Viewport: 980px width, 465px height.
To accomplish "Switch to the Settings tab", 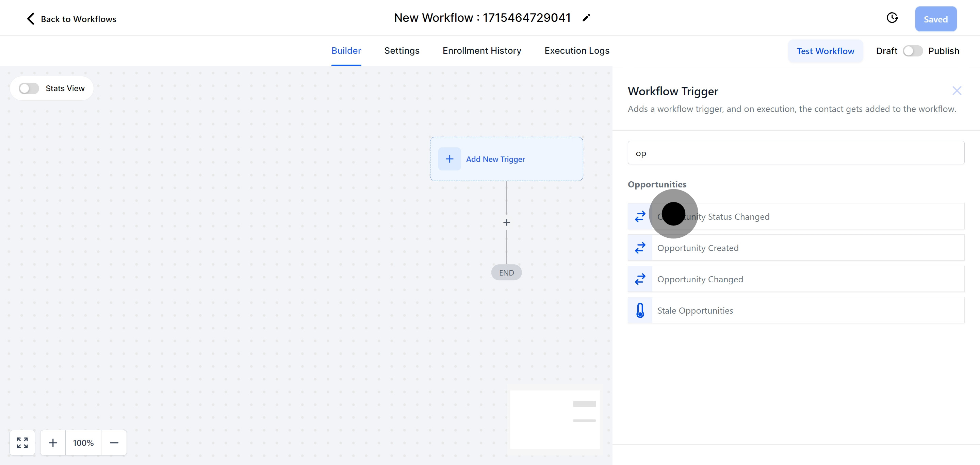I will click(402, 51).
